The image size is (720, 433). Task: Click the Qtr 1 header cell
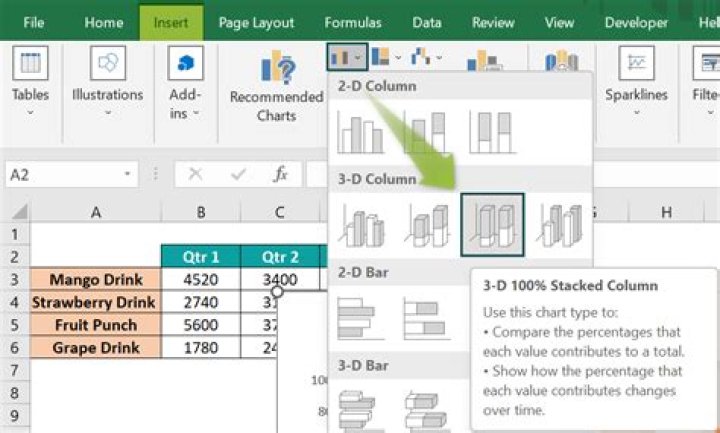coord(201,256)
